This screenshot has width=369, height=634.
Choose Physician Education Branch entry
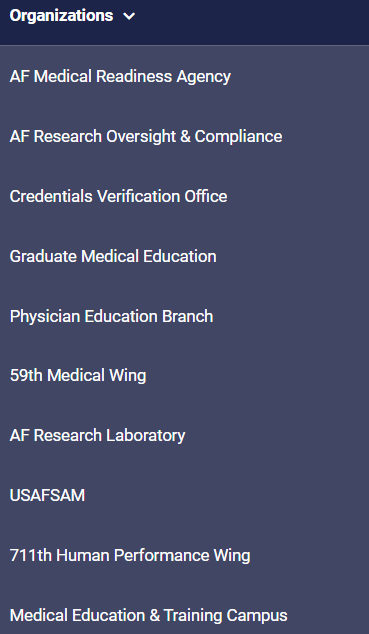click(x=111, y=316)
